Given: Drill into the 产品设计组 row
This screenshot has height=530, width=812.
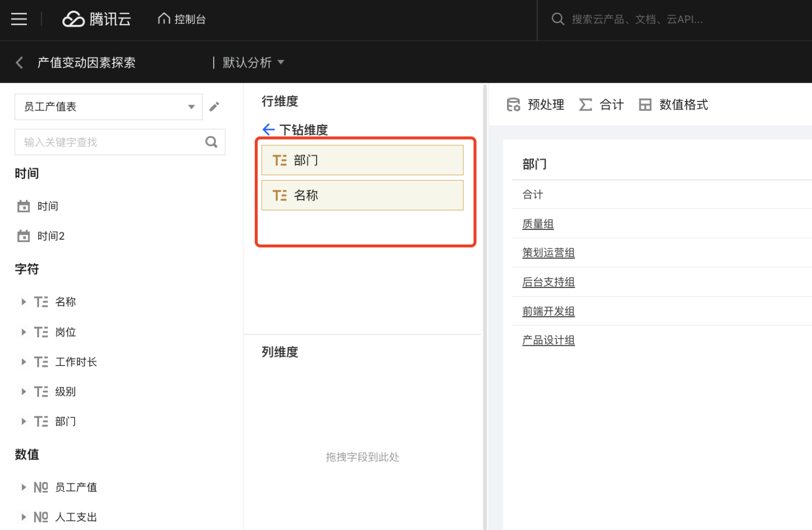Looking at the screenshot, I should pyautogui.click(x=549, y=340).
